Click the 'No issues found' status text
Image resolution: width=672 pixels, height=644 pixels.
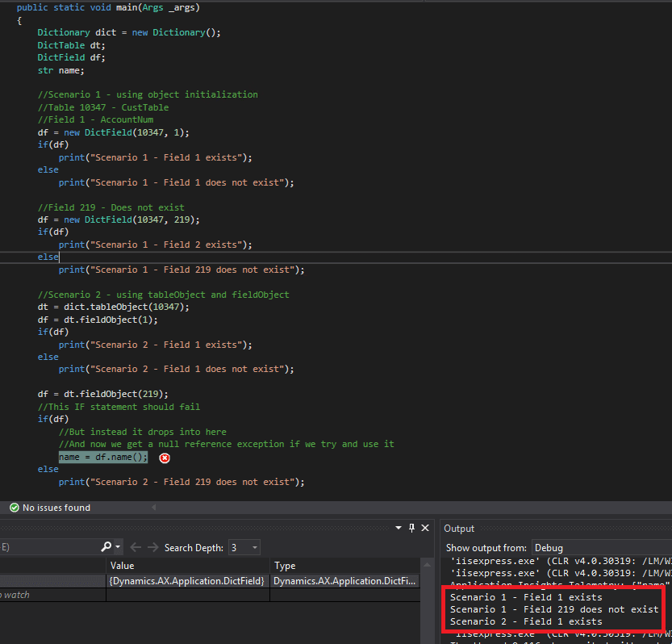coord(56,508)
